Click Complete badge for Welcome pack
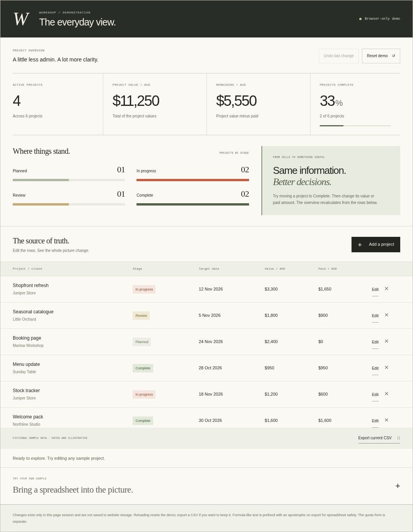Image resolution: width=413 pixels, height=532 pixels. click(143, 421)
